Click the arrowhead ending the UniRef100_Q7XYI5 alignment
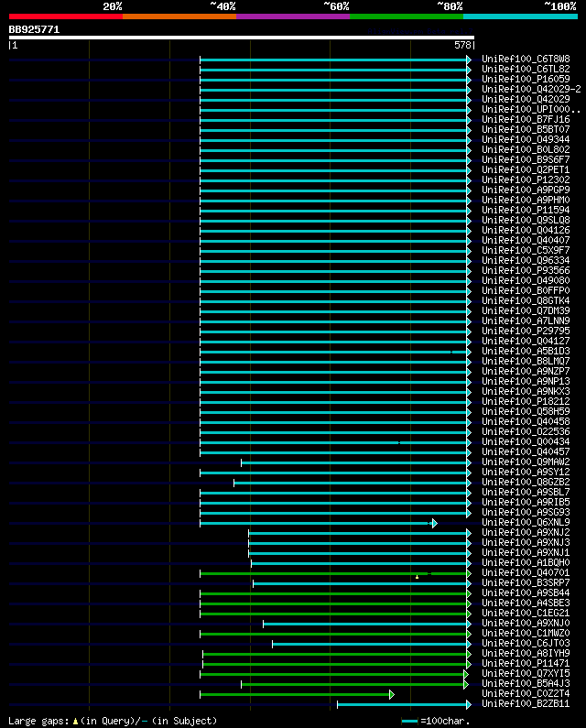This screenshot has height=728, width=586. [x=466, y=675]
